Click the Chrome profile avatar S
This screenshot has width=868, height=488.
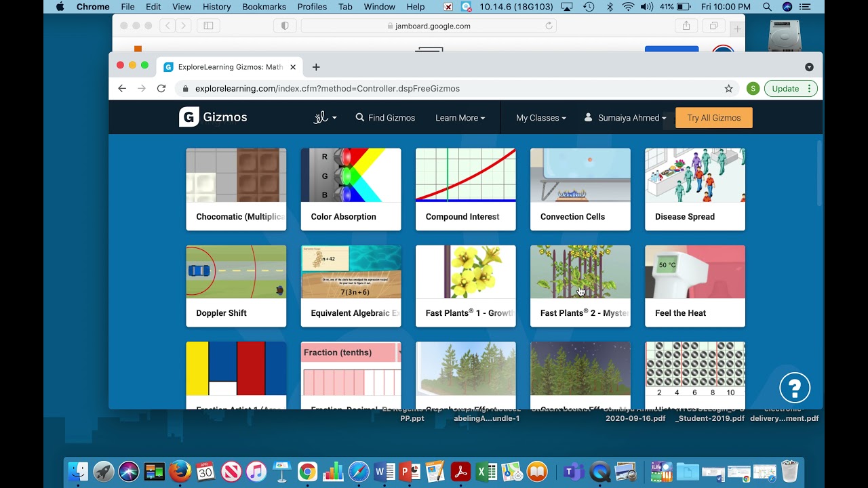(x=753, y=88)
